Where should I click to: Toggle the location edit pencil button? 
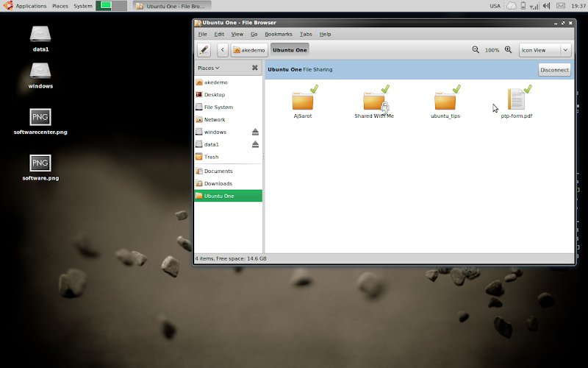[204, 50]
